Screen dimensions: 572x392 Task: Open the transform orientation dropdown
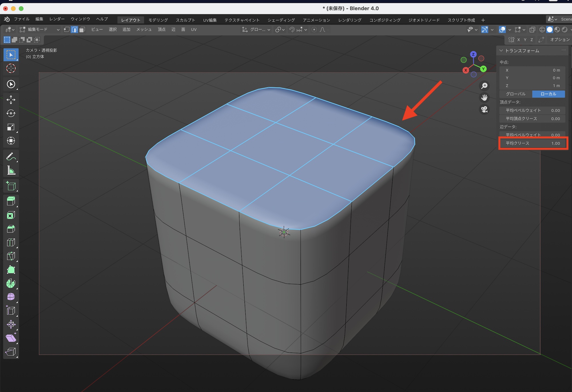pos(256,30)
